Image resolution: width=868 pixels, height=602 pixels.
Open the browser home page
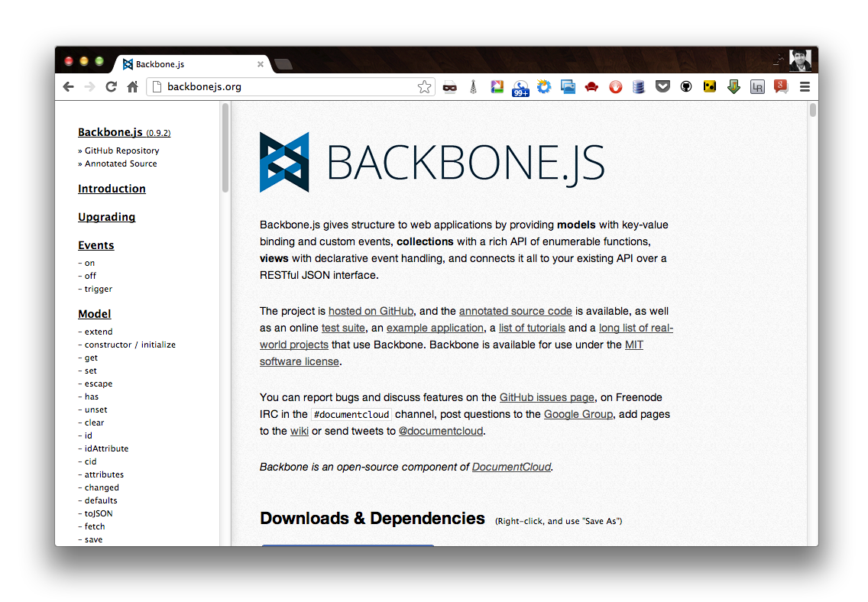coord(132,87)
